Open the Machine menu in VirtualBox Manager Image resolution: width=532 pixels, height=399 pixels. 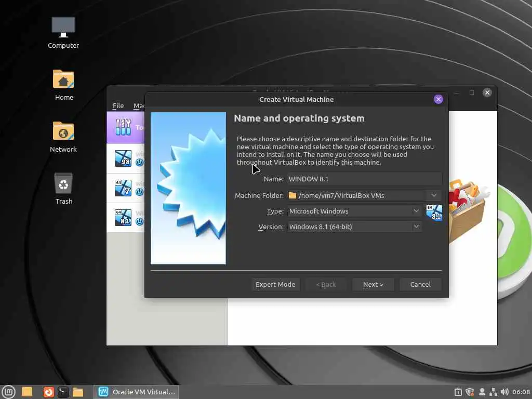point(139,105)
